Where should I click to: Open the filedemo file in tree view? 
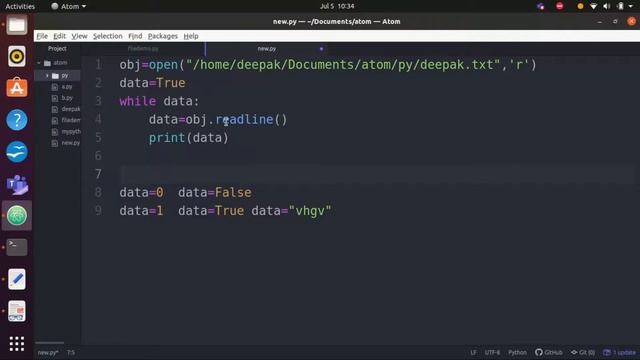pos(71,120)
